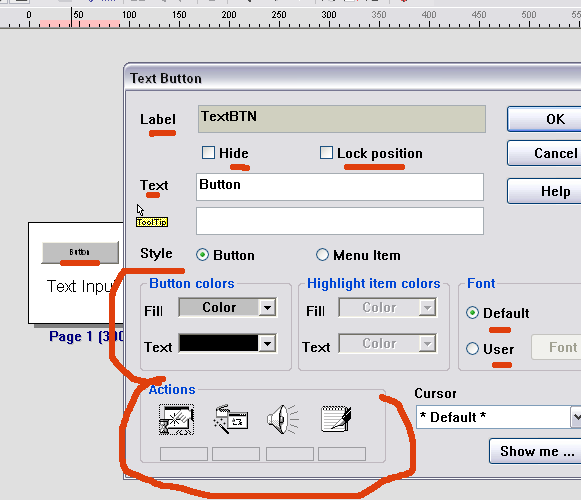
Task: Click the empty box below the clapperboard icon
Action: (236, 454)
